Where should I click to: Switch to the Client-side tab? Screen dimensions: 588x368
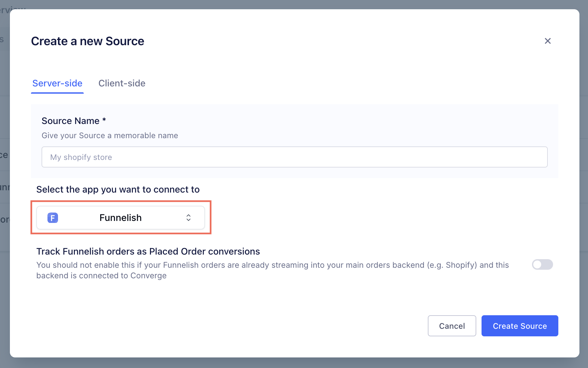(122, 83)
